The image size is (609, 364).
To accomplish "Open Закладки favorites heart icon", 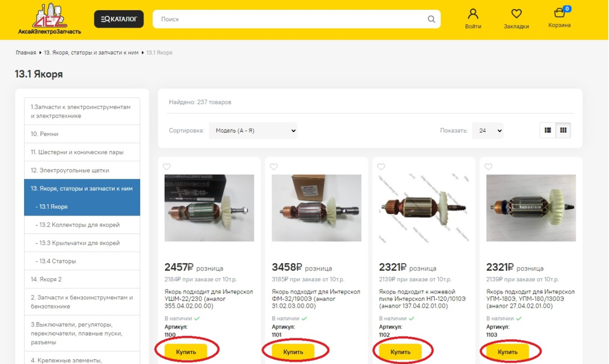I will (x=516, y=19).
